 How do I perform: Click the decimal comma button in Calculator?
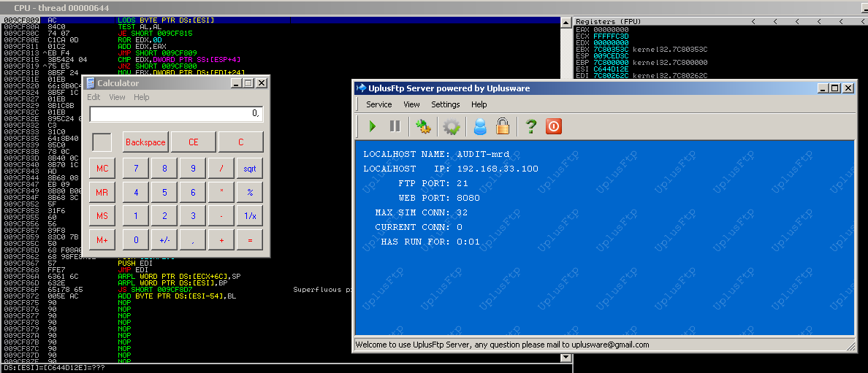[193, 239]
